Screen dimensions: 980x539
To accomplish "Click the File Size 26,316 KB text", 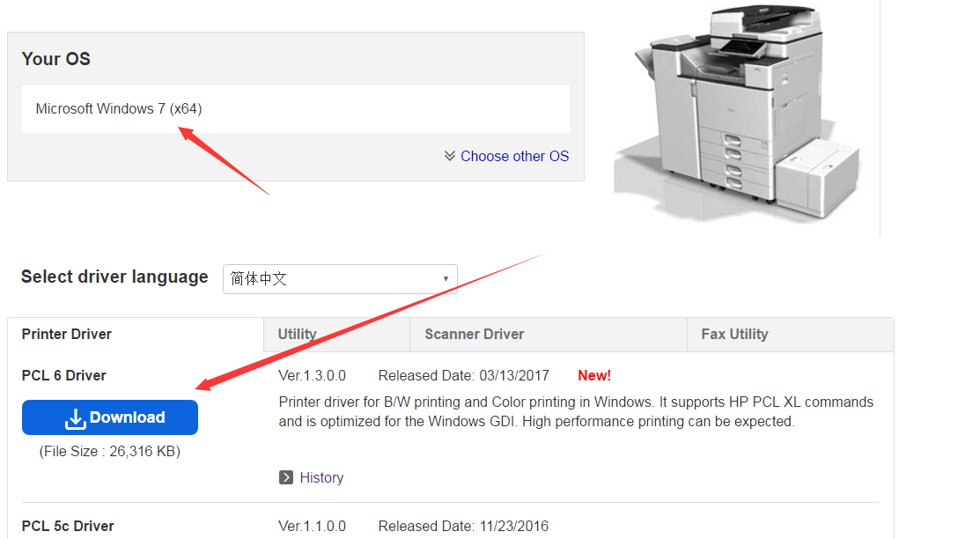I will [x=109, y=451].
